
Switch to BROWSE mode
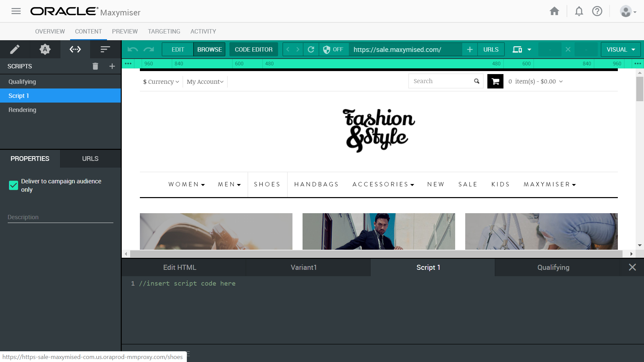pyautogui.click(x=209, y=50)
